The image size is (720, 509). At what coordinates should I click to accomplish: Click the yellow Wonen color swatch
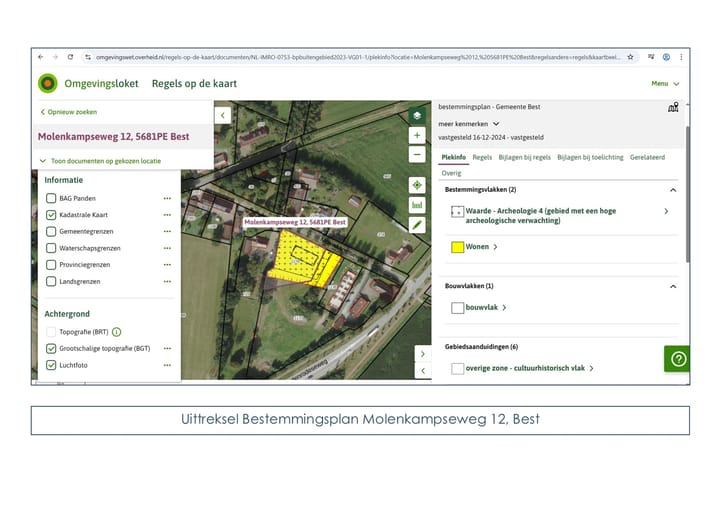[x=457, y=246]
